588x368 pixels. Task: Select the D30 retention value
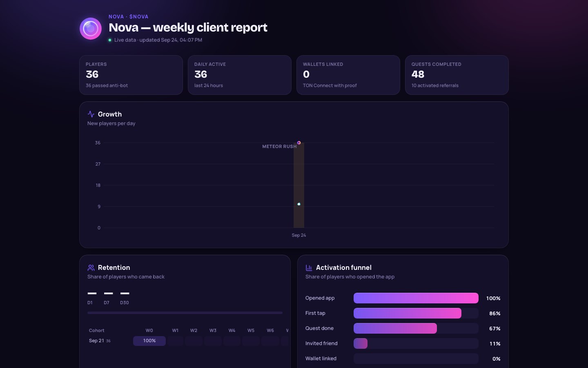[125, 293]
